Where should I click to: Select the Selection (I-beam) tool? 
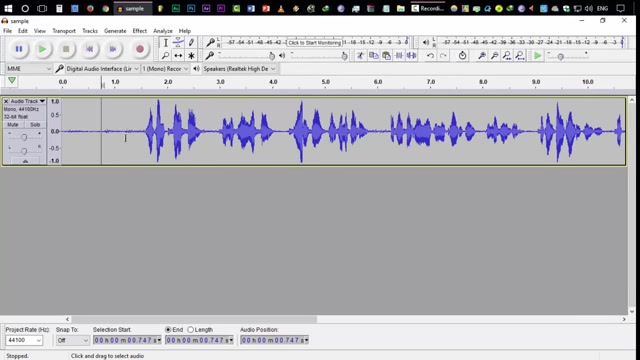tap(165, 42)
